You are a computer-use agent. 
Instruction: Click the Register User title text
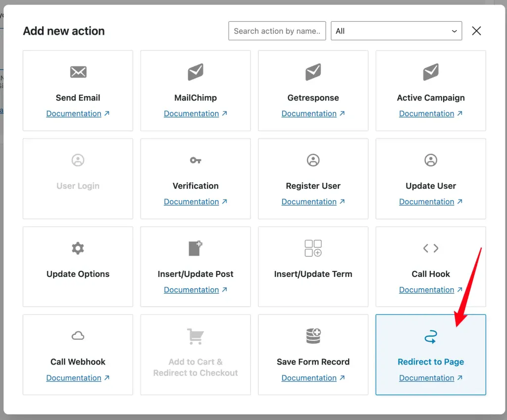(x=313, y=186)
